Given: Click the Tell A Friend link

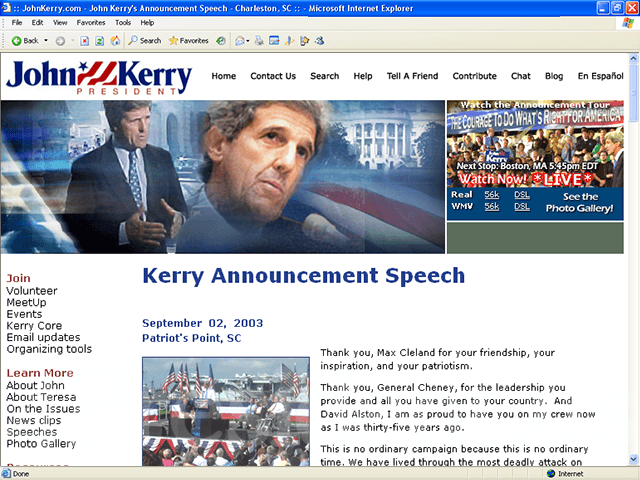Looking at the screenshot, I should (x=412, y=76).
